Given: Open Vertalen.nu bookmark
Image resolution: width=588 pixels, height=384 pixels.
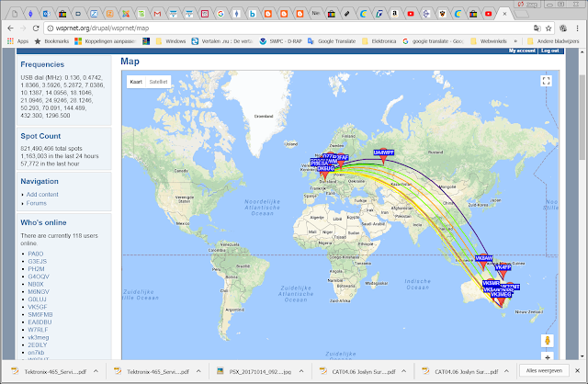Looking at the screenshot, I should [x=222, y=41].
